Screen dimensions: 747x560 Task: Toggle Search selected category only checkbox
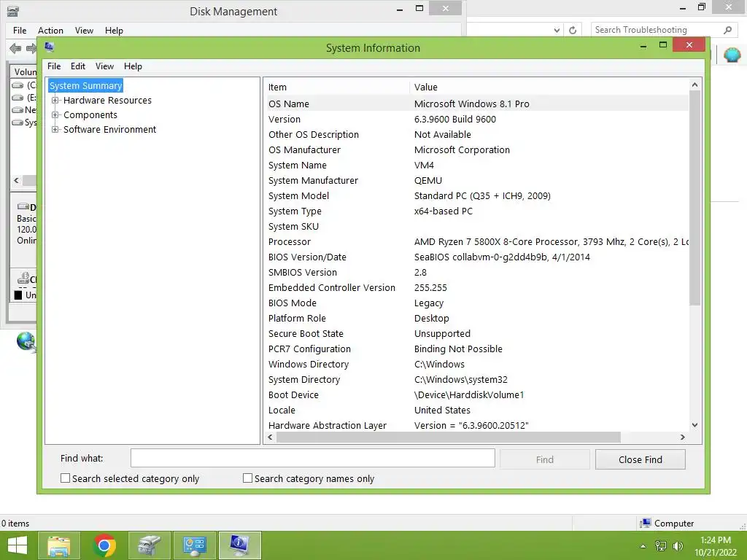[65, 478]
